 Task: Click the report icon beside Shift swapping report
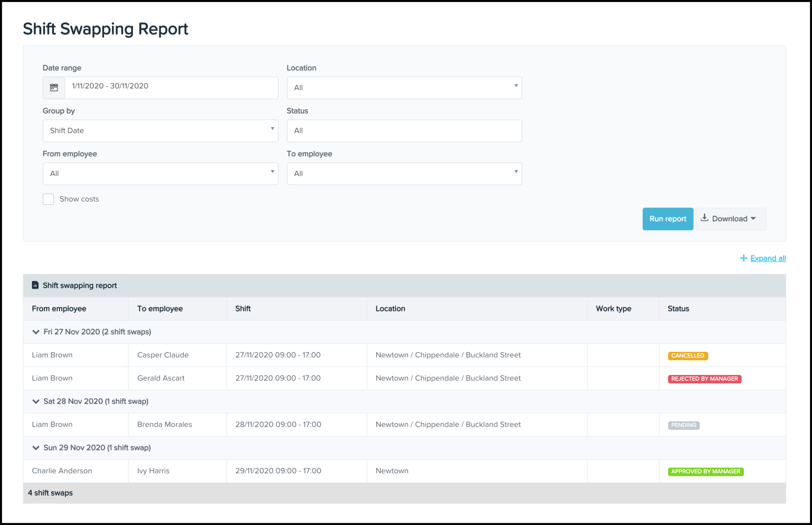35,285
